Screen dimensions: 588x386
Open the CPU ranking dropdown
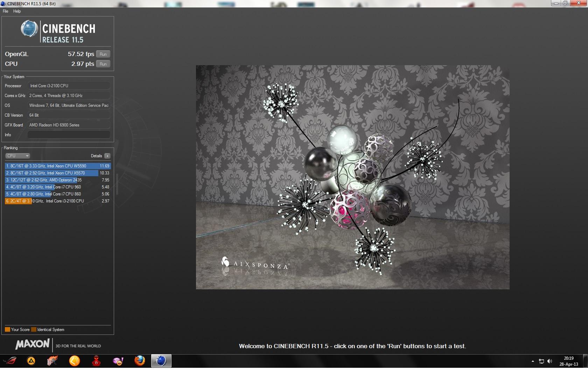[x=17, y=156]
